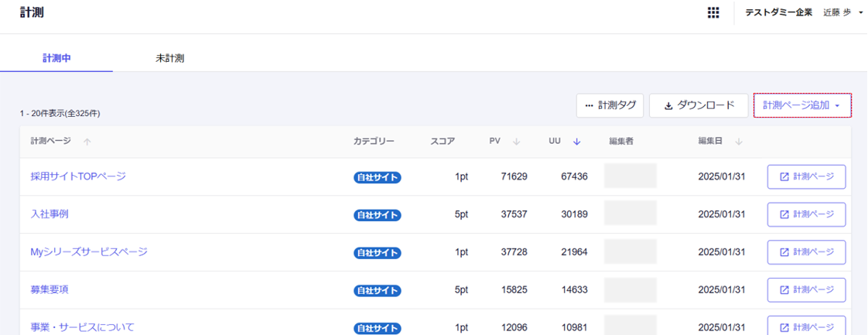Click the 計測タグ button
The width and height of the screenshot is (868, 335).
610,105
